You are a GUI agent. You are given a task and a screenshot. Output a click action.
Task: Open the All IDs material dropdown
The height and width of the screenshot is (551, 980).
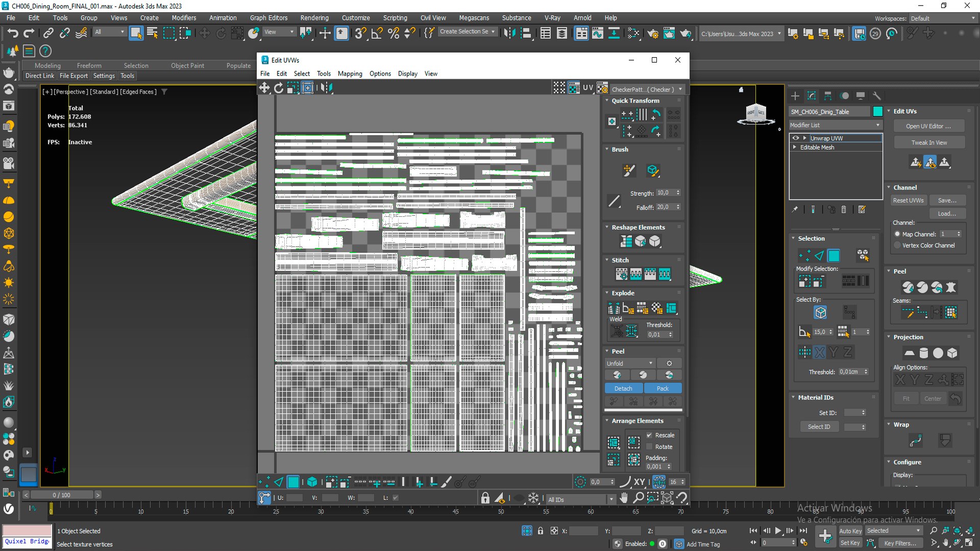pyautogui.click(x=581, y=499)
